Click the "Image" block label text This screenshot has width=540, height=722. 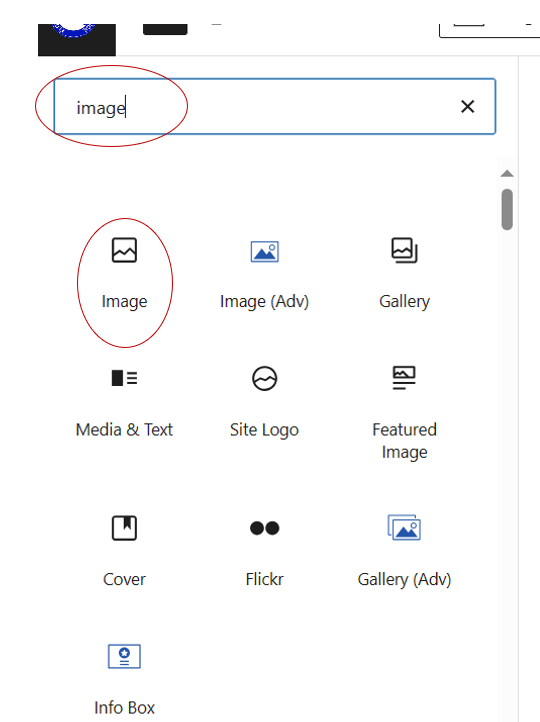point(124,302)
